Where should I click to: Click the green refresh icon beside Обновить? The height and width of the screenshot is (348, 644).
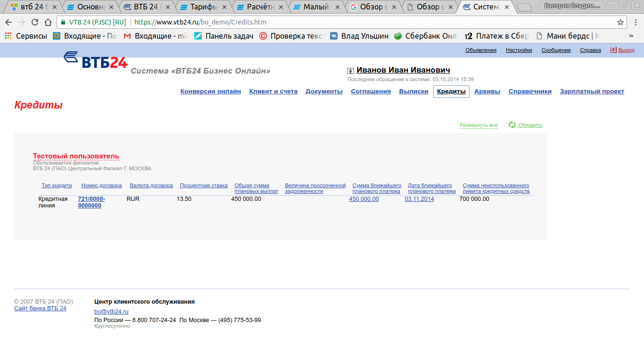coord(512,125)
